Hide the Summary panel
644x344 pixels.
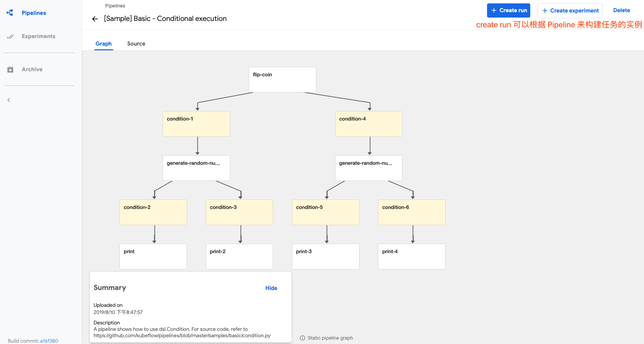tap(271, 288)
